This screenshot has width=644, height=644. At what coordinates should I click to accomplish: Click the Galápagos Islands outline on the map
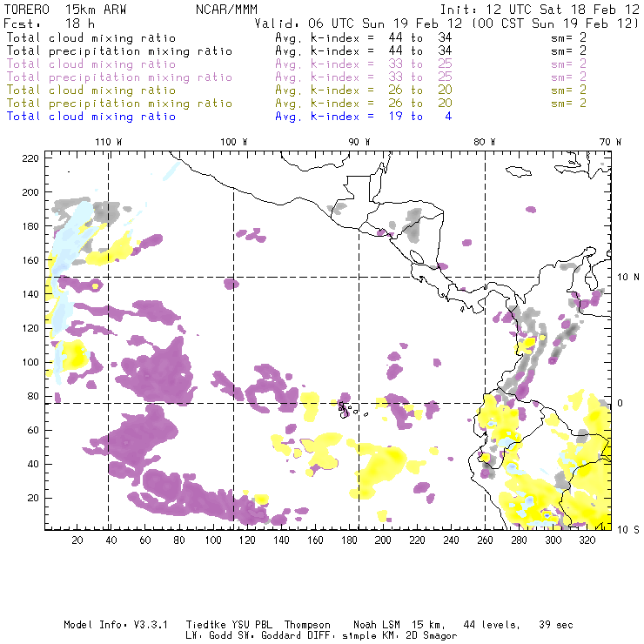coord(348,406)
